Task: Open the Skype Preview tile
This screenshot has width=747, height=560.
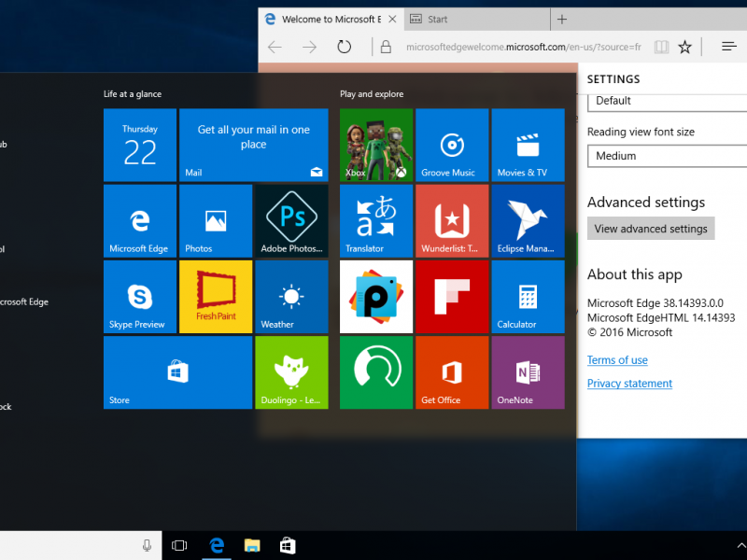Action: coord(139,297)
